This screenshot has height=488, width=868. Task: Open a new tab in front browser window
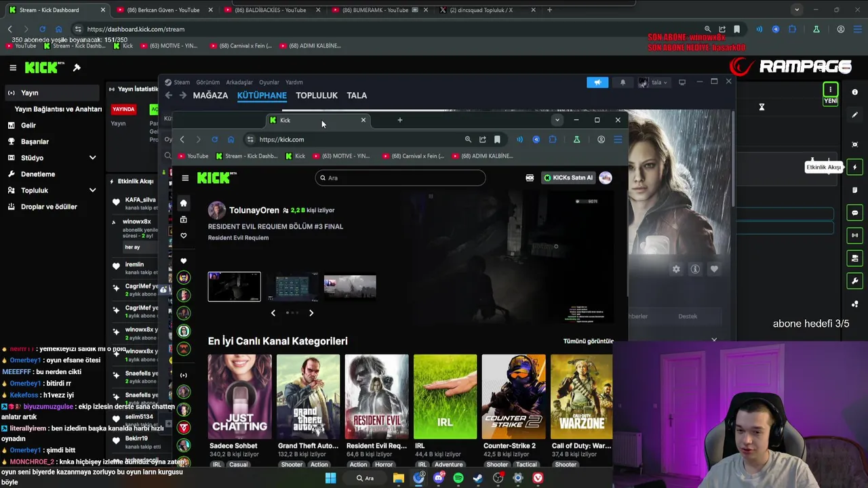click(x=400, y=120)
